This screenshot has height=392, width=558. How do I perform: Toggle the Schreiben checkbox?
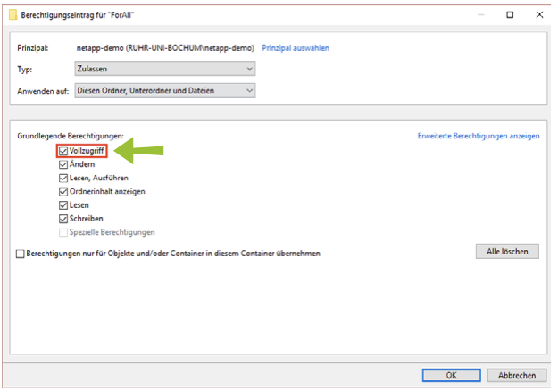(63, 219)
